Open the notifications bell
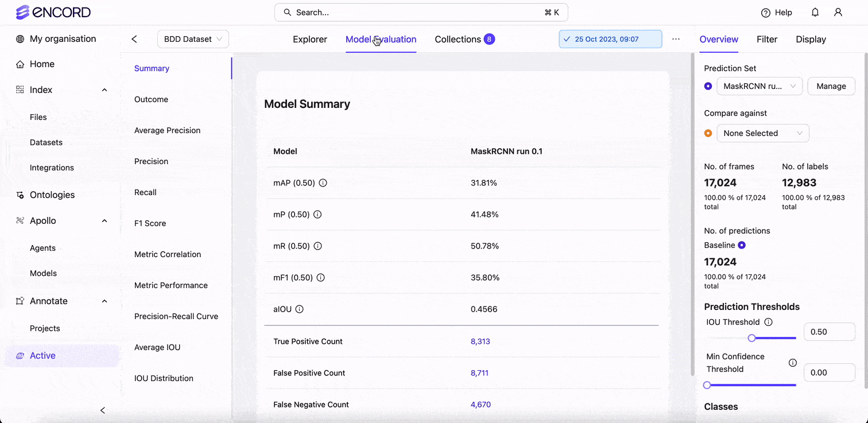868x423 pixels. click(815, 12)
